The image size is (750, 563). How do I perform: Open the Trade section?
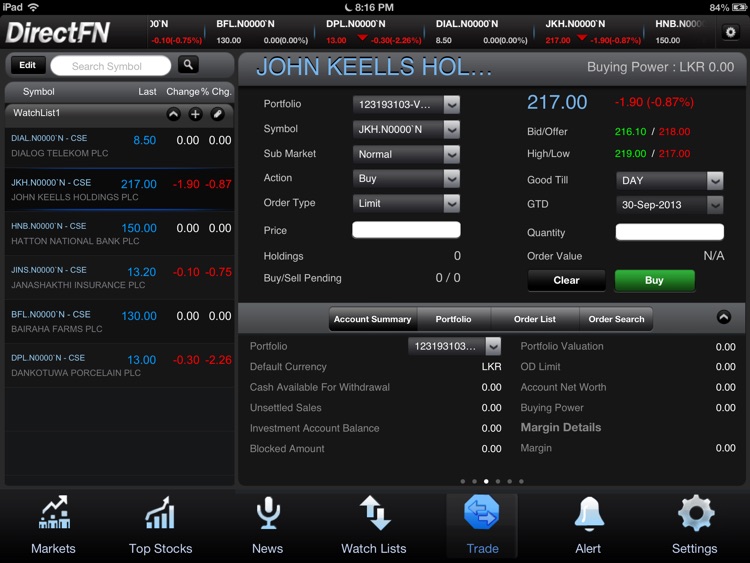tap(482, 525)
